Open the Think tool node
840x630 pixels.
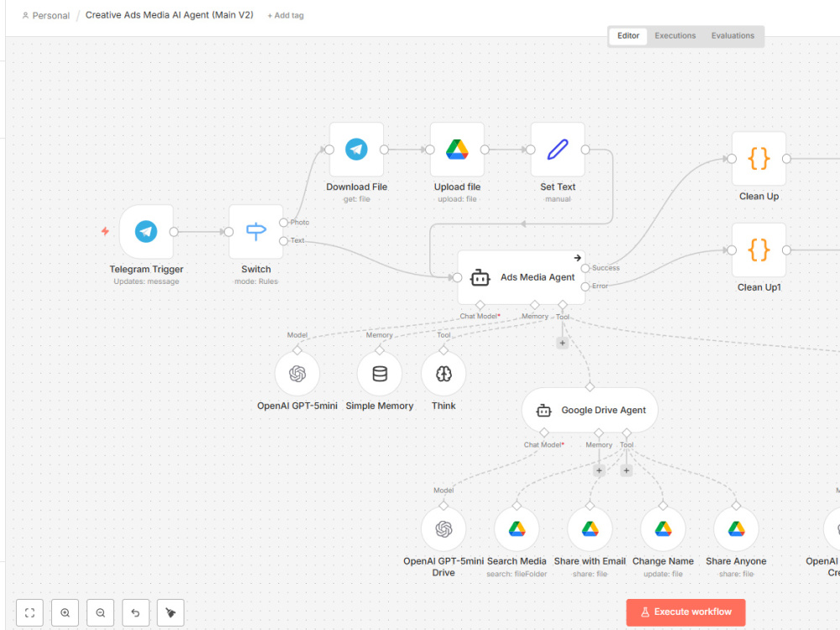pyautogui.click(x=444, y=374)
